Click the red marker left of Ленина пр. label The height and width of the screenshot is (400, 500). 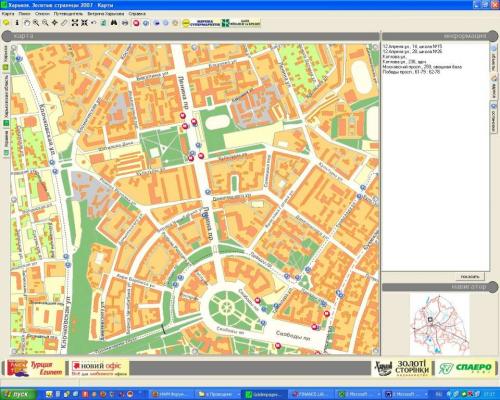coord(182,116)
